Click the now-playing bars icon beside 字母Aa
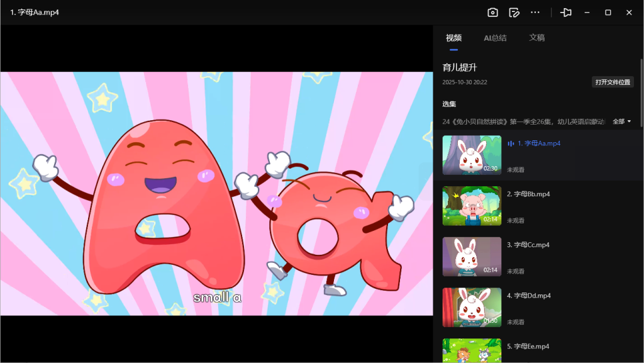 click(x=511, y=143)
